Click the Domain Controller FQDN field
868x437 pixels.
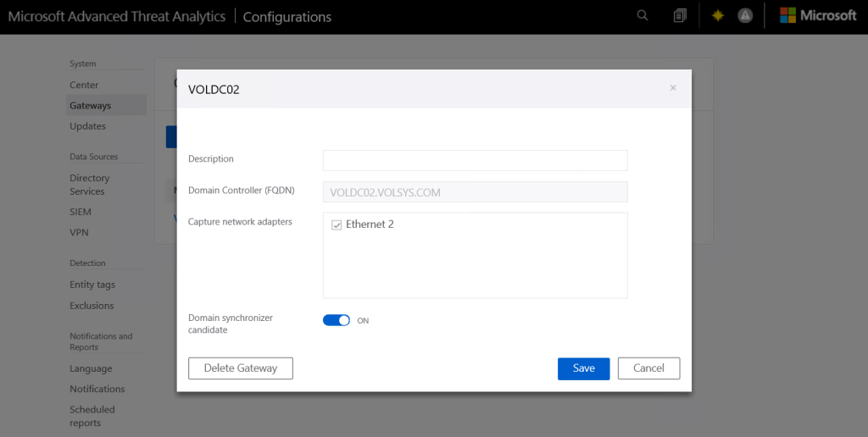pos(475,192)
